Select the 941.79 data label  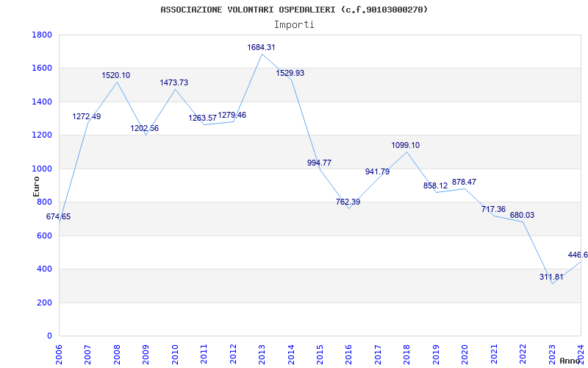coord(378,172)
